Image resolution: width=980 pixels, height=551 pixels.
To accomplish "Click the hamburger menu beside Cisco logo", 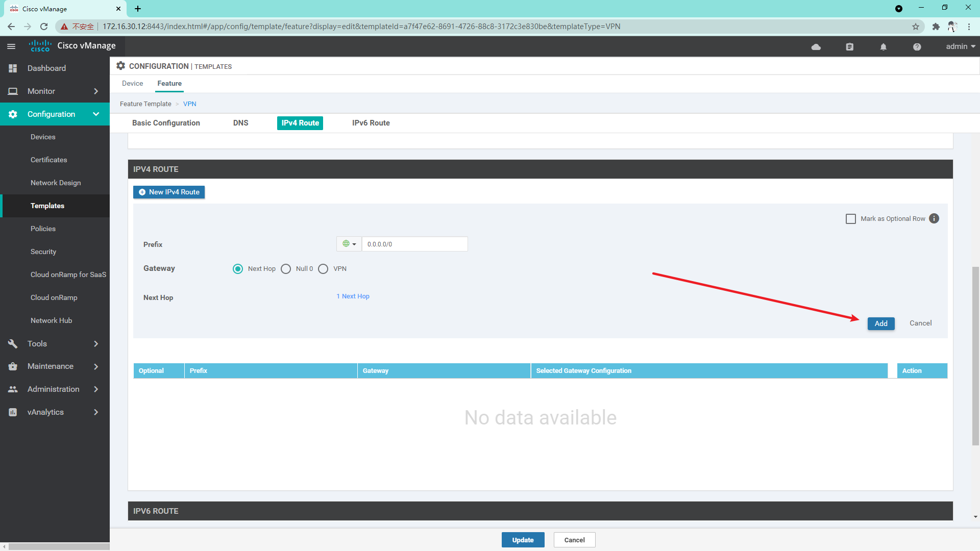I will pos(11,46).
